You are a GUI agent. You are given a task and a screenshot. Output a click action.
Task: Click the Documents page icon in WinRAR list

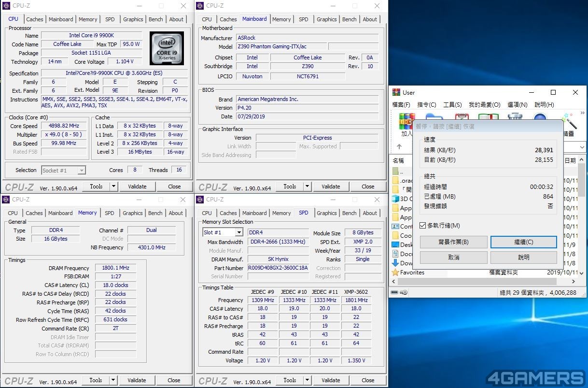point(395,254)
